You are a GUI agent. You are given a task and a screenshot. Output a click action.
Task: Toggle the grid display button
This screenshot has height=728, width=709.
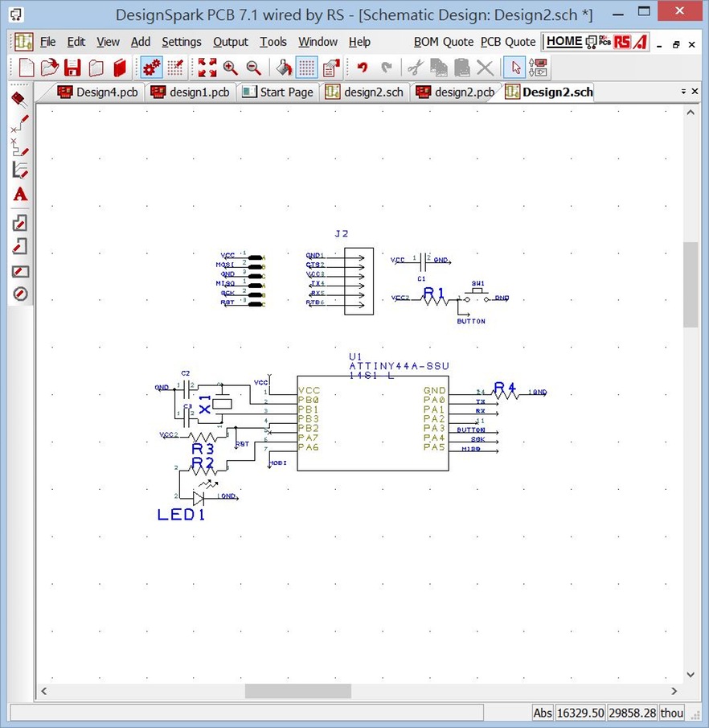[307, 68]
